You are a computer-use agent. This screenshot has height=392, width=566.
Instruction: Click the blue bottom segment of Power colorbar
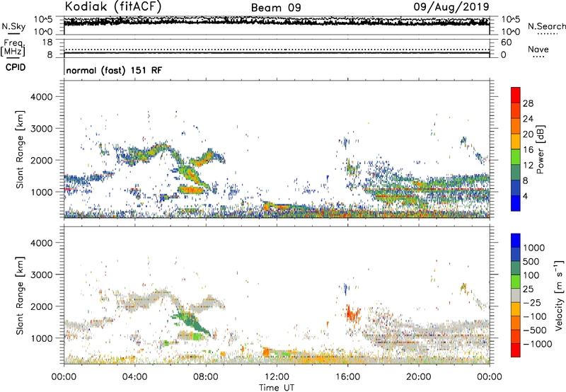coord(516,203)
